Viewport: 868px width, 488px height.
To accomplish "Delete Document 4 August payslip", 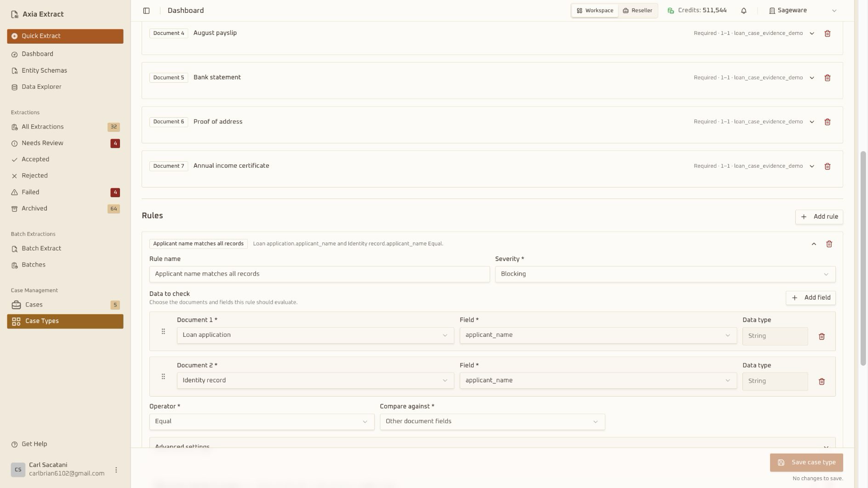I will [827, 34].
